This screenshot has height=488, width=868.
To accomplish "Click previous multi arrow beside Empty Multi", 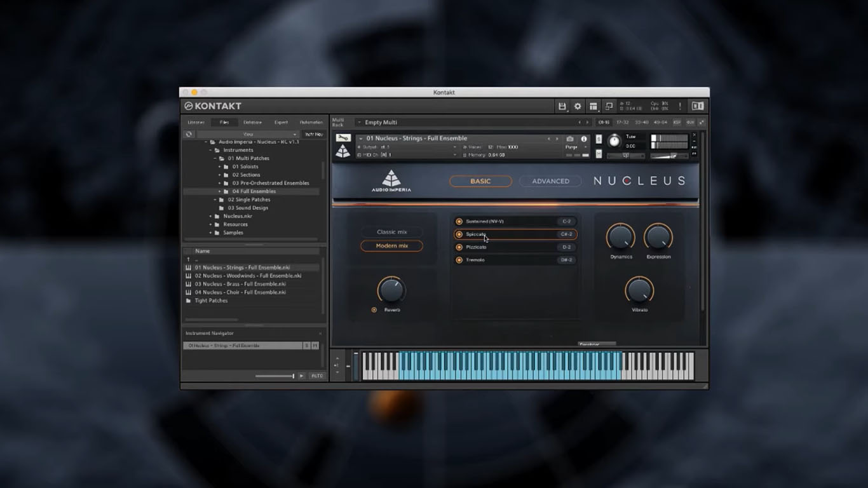I will [580, 122].
